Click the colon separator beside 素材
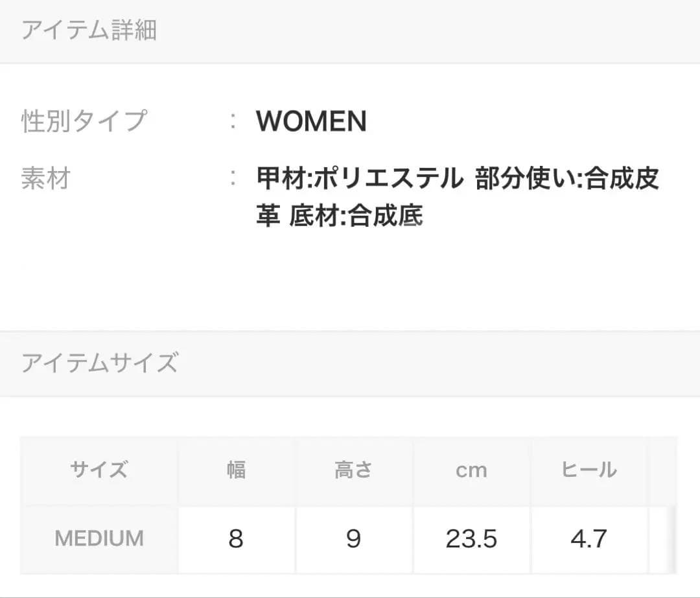 point(233,178)
